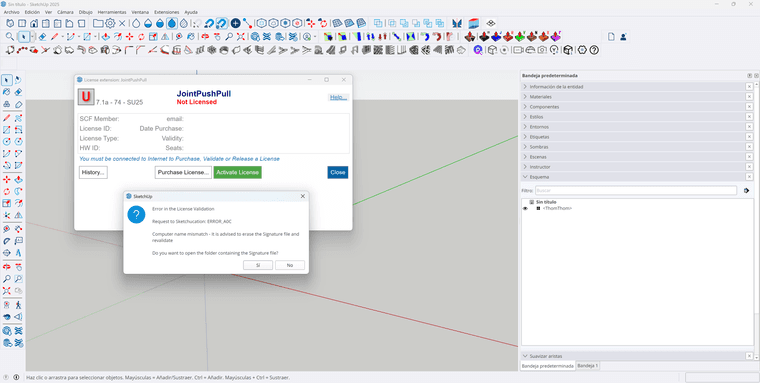This screenshot has width=760, height=383.
Task: Click the blue question mark icon in dialog
Action: point(136,214)
